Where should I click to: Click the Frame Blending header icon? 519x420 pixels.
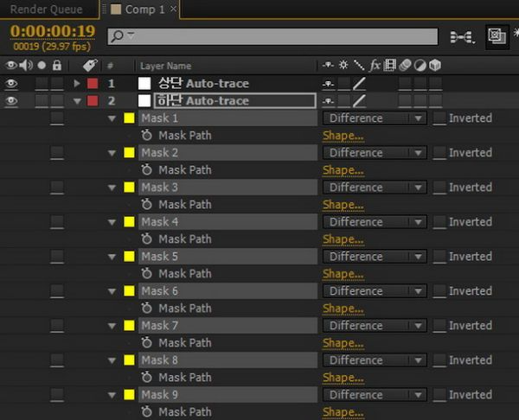389,65
